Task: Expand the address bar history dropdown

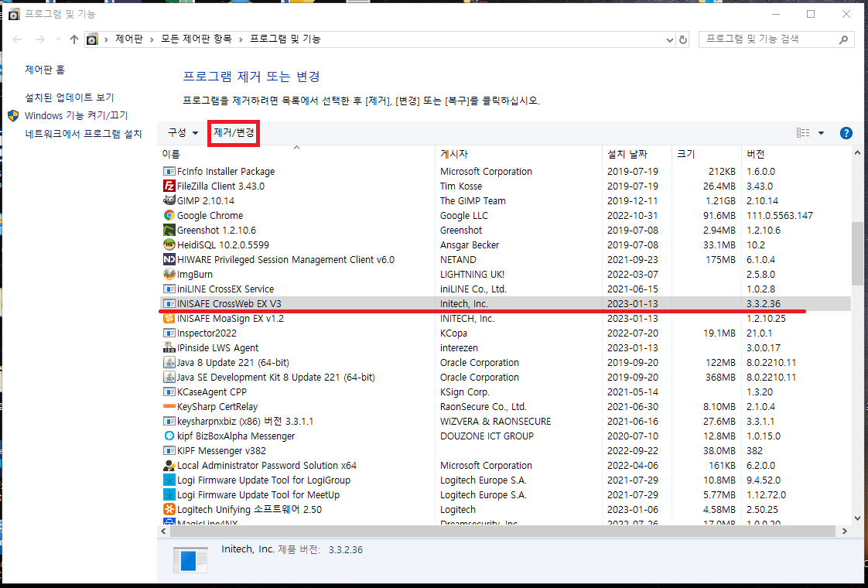Action: pos(669,40)
